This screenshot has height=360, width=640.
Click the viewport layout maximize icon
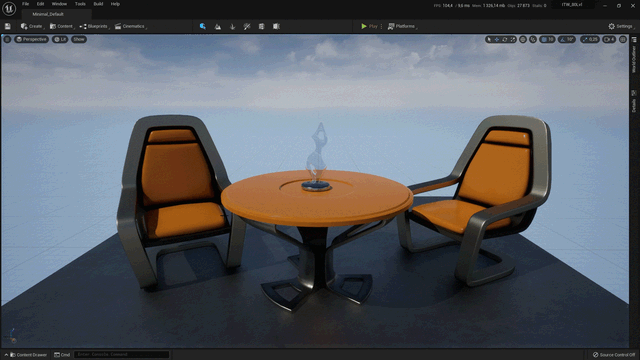[622, 39]
